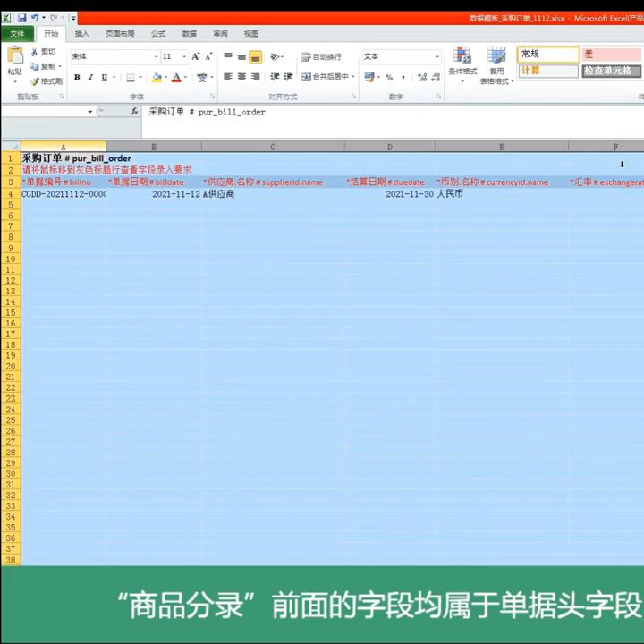644x644 pixels.
Task: Open Merge & Center (合并后居中) dropdown arrow
Action: (352, 76)
